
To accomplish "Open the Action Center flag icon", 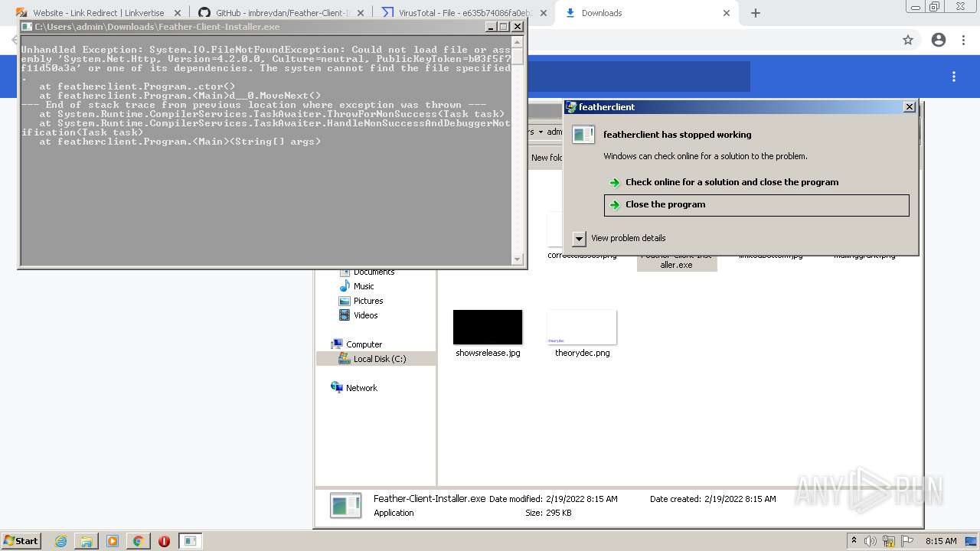I will (906, 541).
